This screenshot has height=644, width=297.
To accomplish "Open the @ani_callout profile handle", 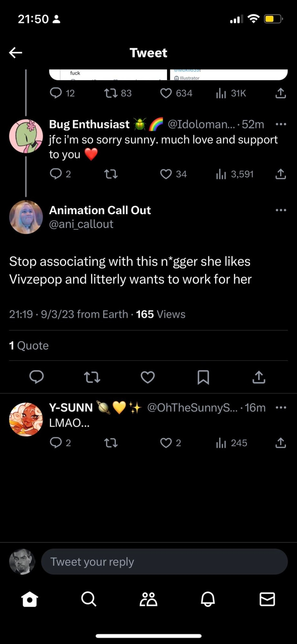I will coord(81,224).
